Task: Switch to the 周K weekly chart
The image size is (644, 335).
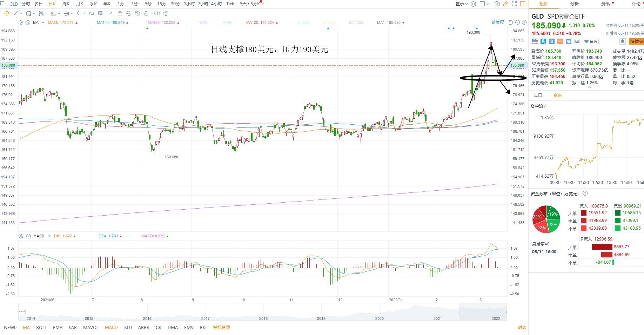Action: (x=66, y=4)
